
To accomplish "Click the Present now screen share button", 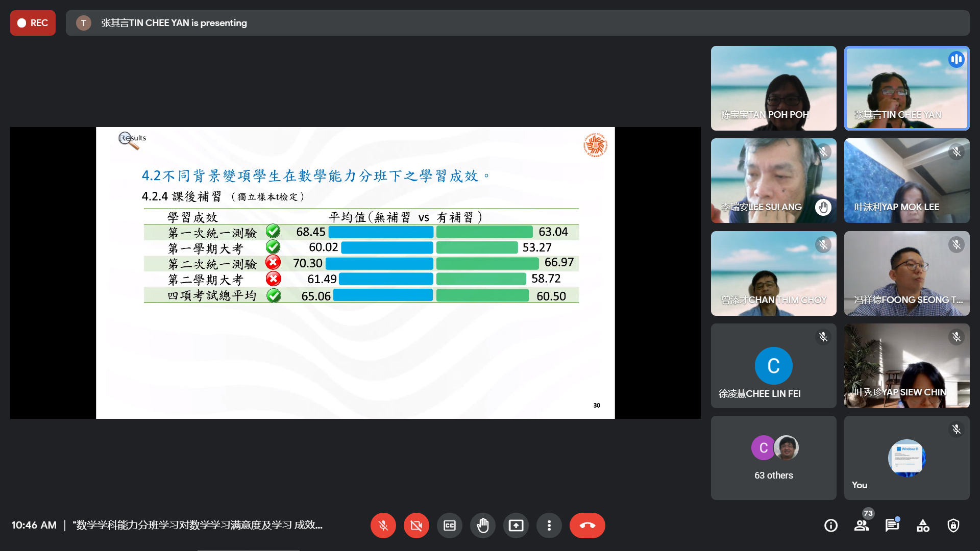I will pyautogui.click(x=516, y=525).
